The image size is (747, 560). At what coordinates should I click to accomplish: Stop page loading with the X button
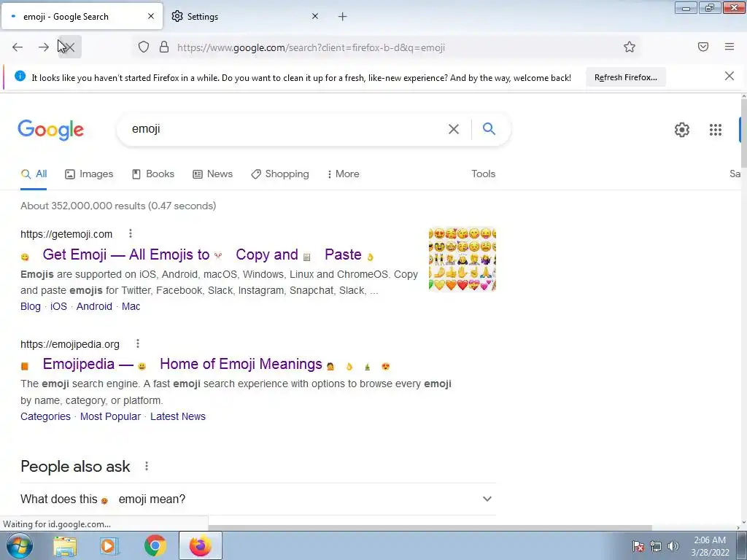click(x=69, y=47)
